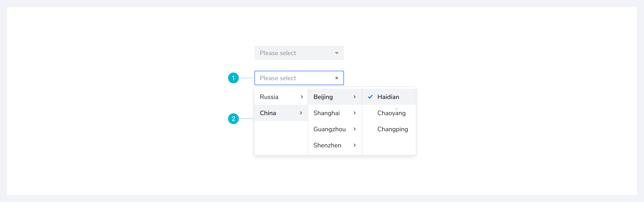
Task: Click the blue checkmark next to Haidian
Action: (x=370, y=97)
